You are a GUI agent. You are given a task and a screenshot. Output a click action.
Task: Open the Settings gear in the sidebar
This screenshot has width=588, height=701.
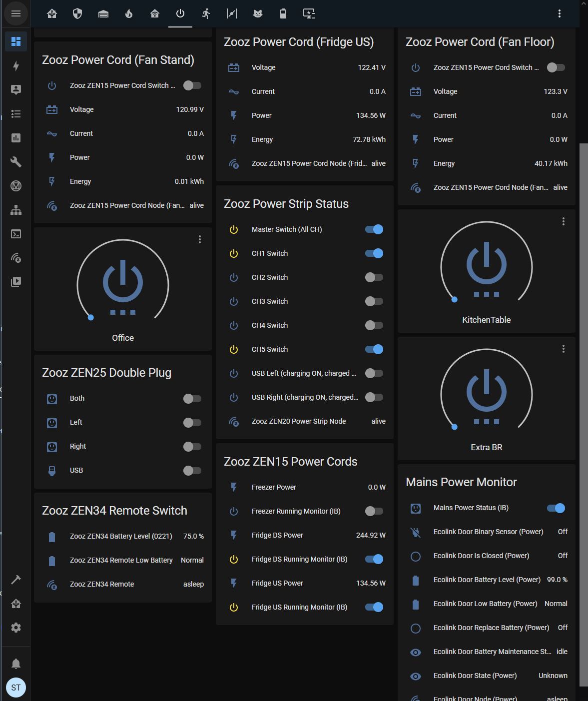point(16,628)
